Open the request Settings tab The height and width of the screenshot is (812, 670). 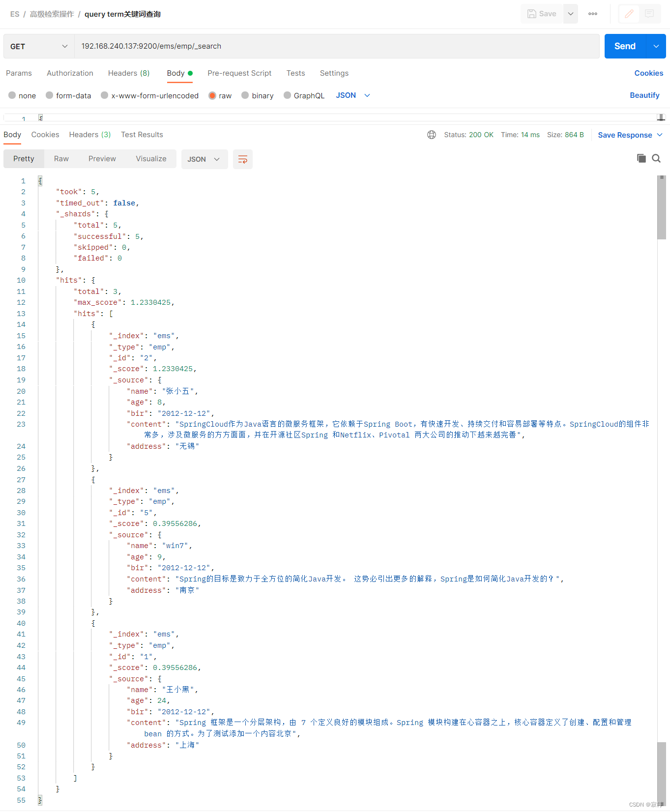(334, 73)
